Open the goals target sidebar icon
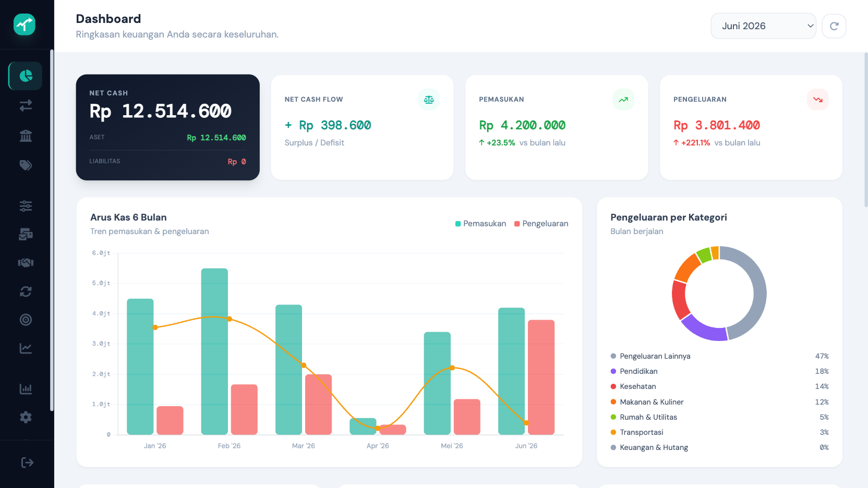The height and width of the screenshot is (488, 868). pos(26,320)
